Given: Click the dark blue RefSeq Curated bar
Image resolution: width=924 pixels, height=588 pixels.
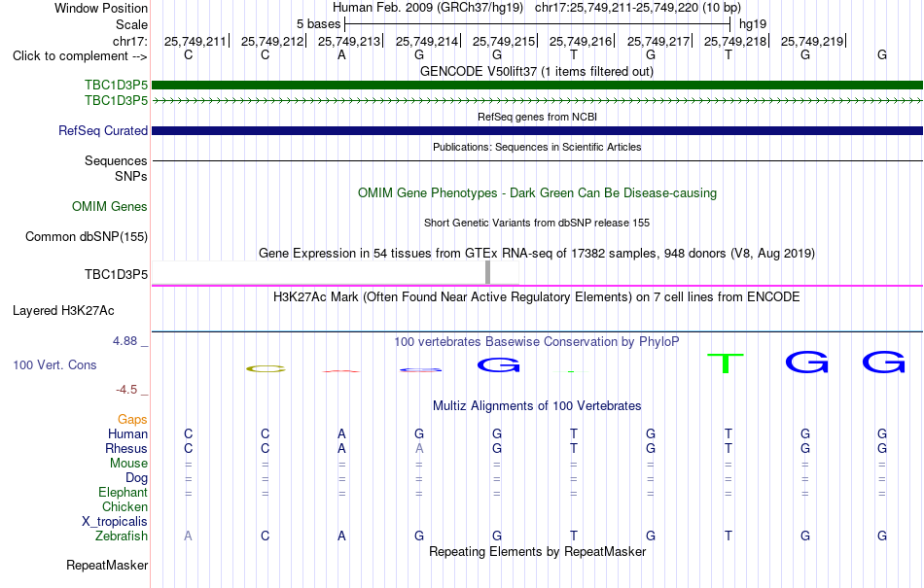Looking at the screenshot, I should (537, 130).
